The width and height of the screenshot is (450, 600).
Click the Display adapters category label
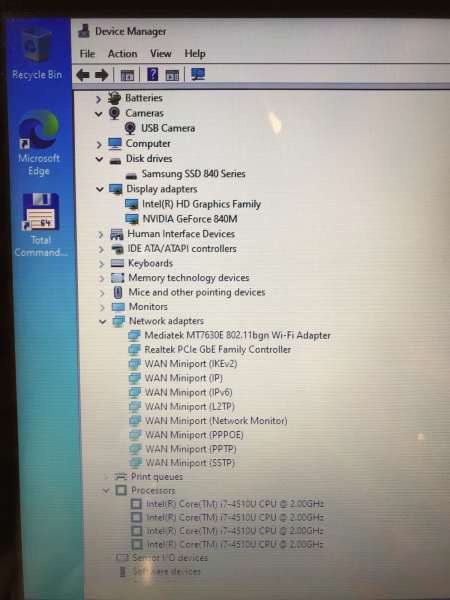point(162,189)
